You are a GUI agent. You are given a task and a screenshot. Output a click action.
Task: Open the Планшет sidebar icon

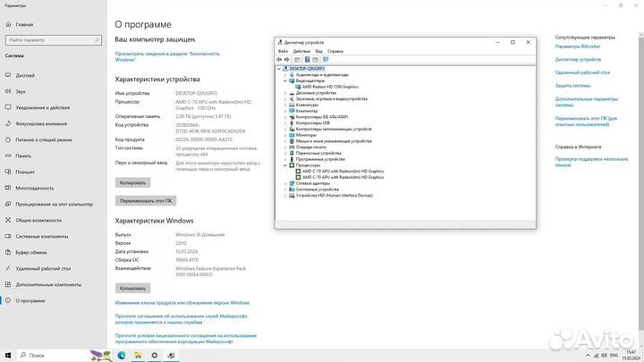[8, 172]
